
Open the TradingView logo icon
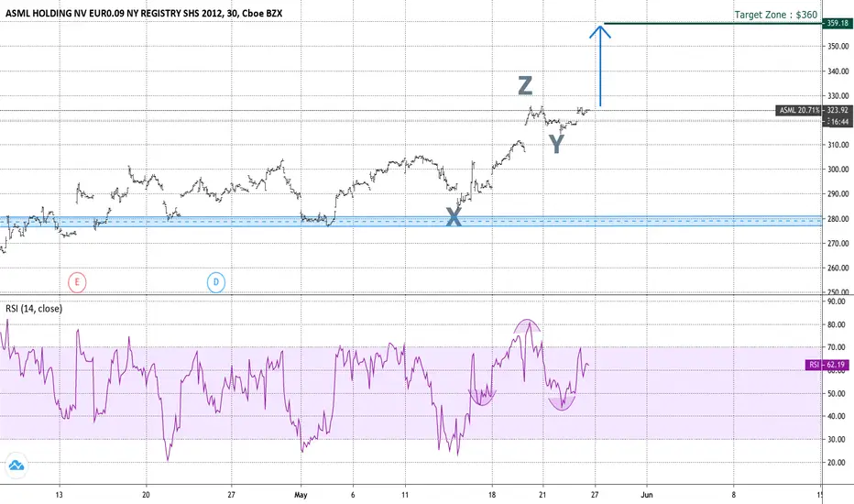coord(16,466)
